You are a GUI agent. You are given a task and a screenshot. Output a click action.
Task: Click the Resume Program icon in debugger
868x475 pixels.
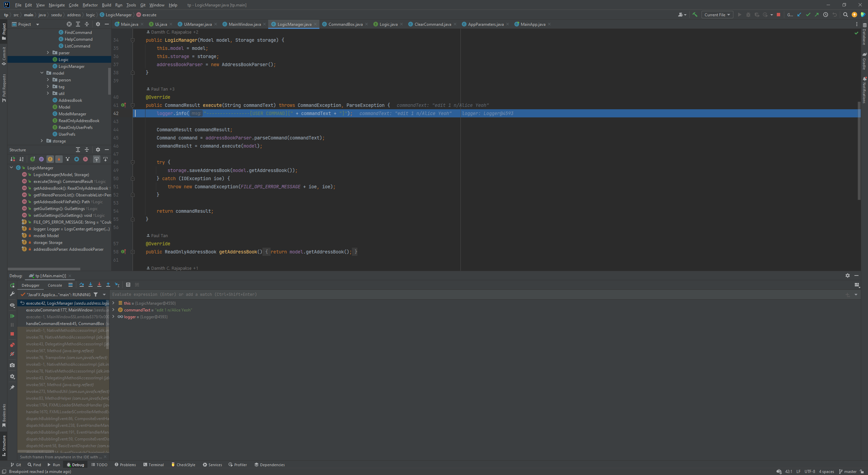point(12,316)
